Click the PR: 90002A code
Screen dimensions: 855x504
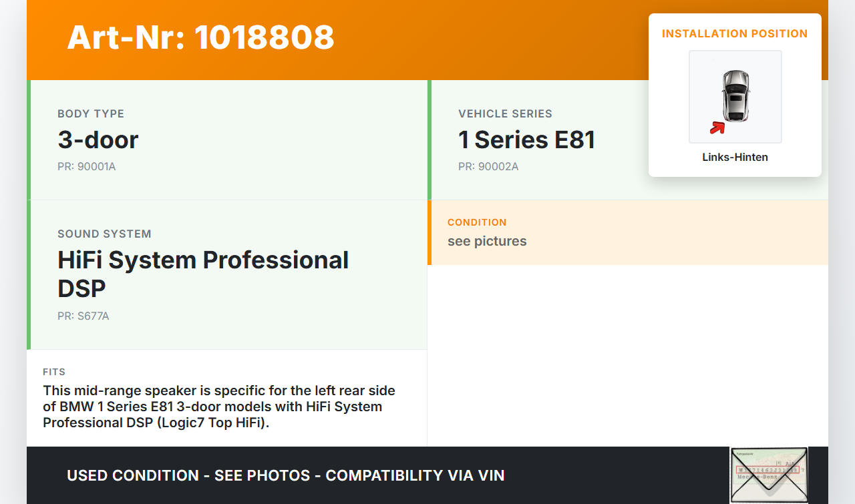click(x=488, y=166)
